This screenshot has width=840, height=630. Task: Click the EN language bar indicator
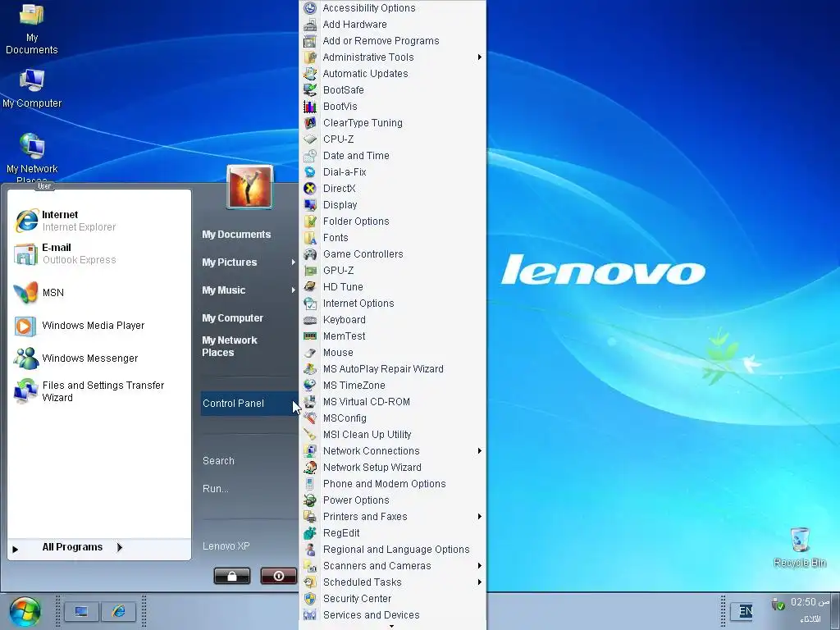pyautogui.click(x=745, y=611)
